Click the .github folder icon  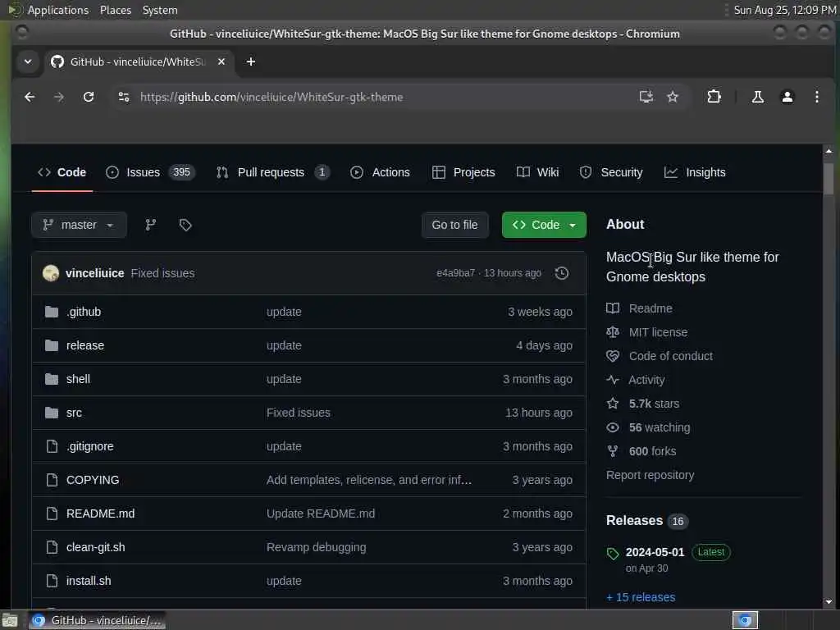(x=52, y=312)
